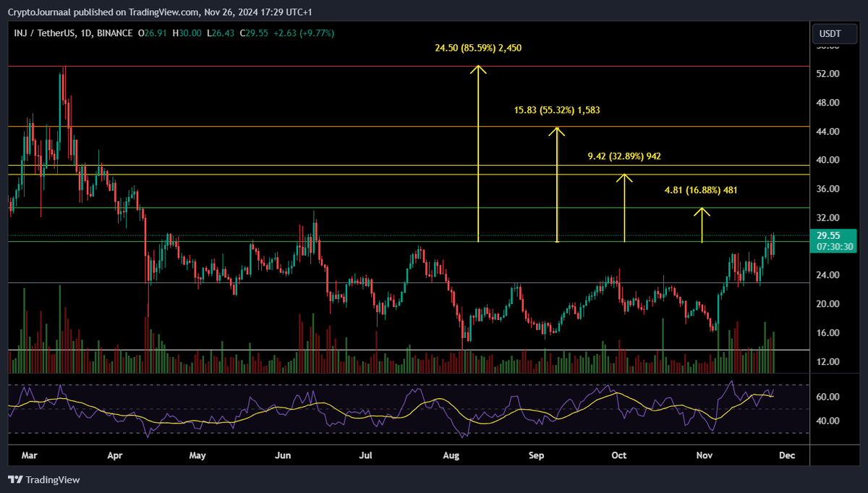Click the Nov label on time axis

coord(703,456)
